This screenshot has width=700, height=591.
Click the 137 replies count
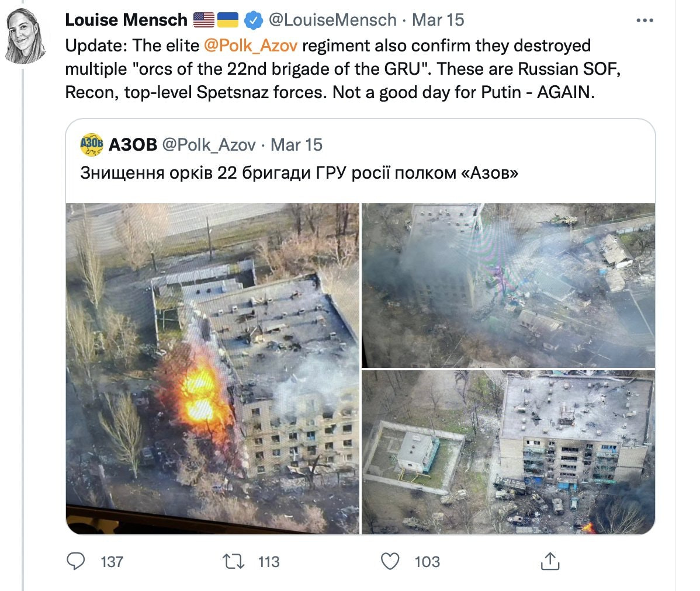point(112,562)
